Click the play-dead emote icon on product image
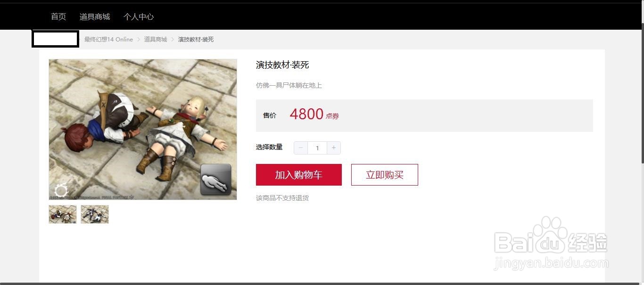This screenshot has width=644, height=285. 216,179
